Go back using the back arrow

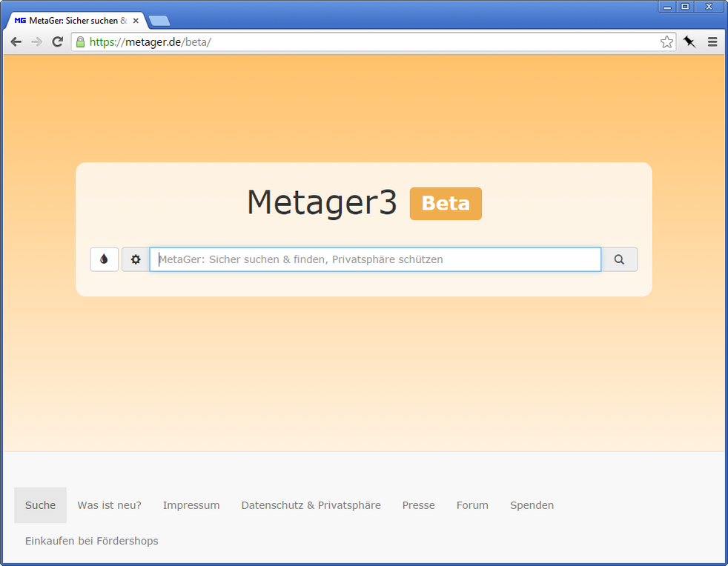coord(16,42)
